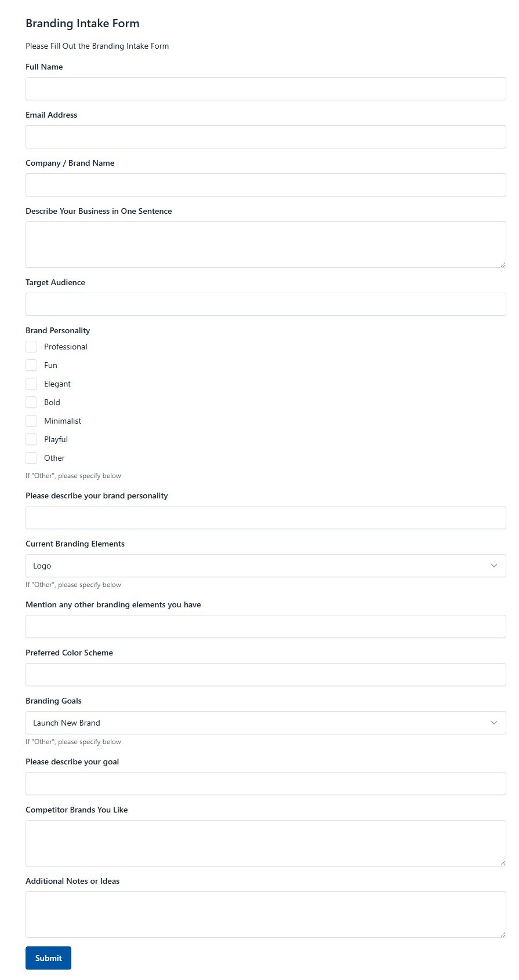
Task: Focus the Target Audience field
Action: pos(266,304)
